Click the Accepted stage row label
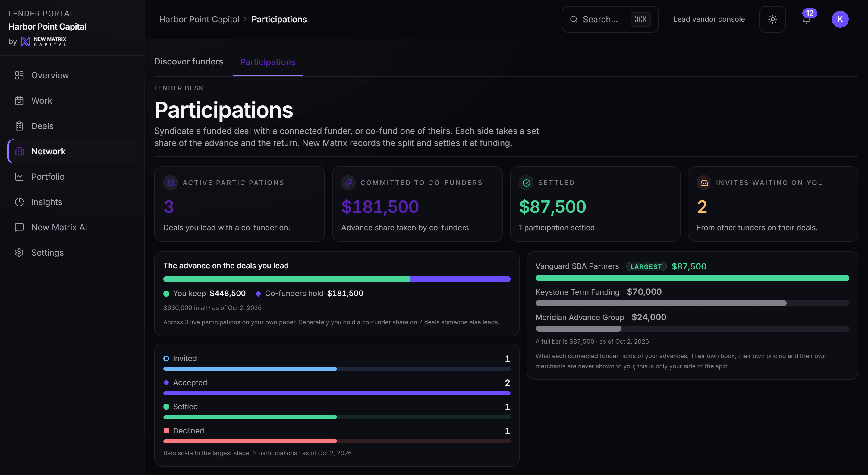The height and width of the screenshot is (475, 868). pos(190,383)
